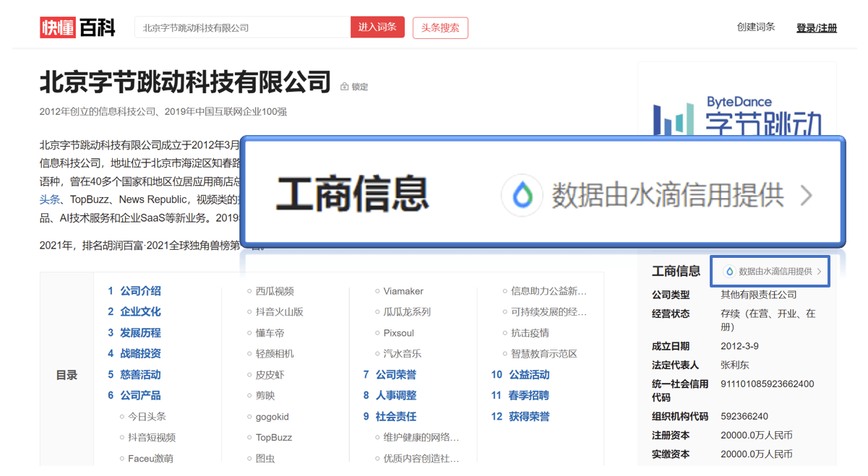This screenshot has width=868, height=476.
Task: Open the 汽水音乐 subsection
Action: point(403,354)
